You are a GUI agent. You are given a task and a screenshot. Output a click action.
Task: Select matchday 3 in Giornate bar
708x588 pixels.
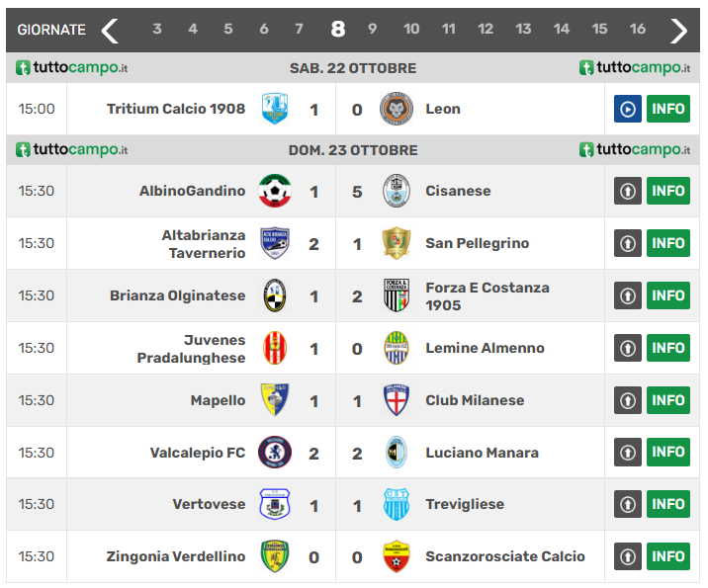pyautogui.click(x=157, y=30)
